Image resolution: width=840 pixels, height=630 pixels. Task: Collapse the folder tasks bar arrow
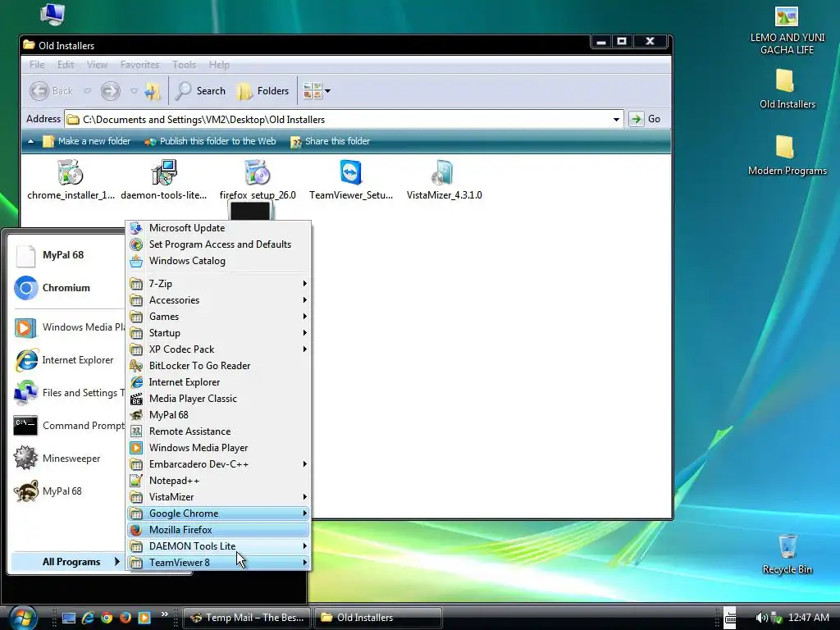(x=30, y=141)
